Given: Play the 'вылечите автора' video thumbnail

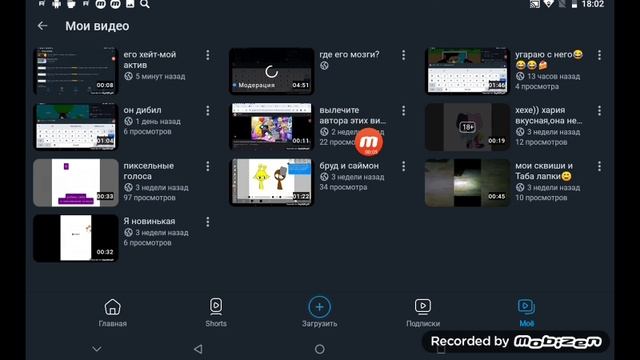Looking at the screenshot, I should pos(271,127).
